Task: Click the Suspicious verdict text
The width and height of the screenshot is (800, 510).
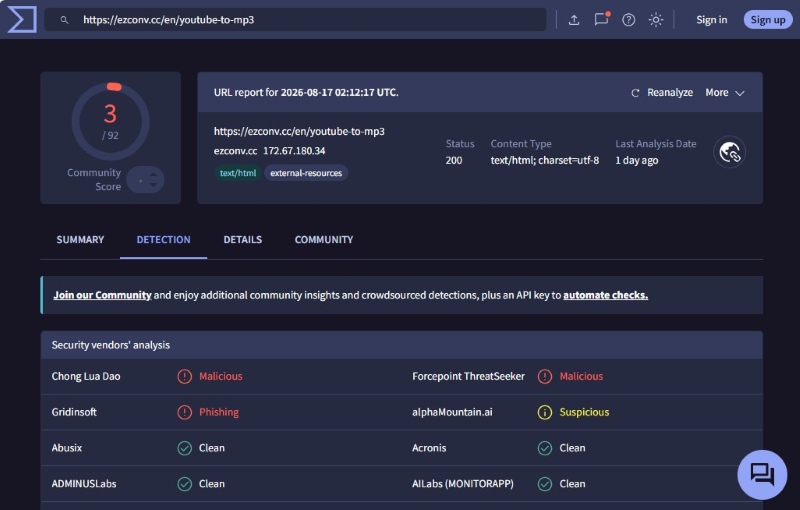Action: (x=584, y=412)
